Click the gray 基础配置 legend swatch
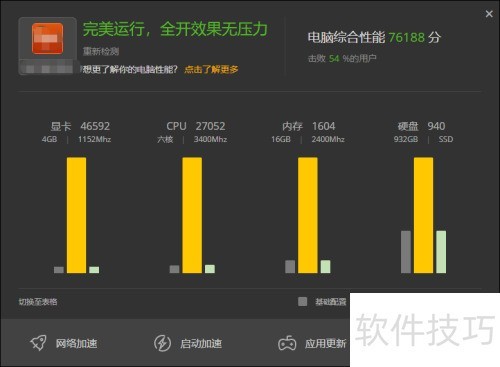Viewport: 500px width, 367px height. click(303, 302)
